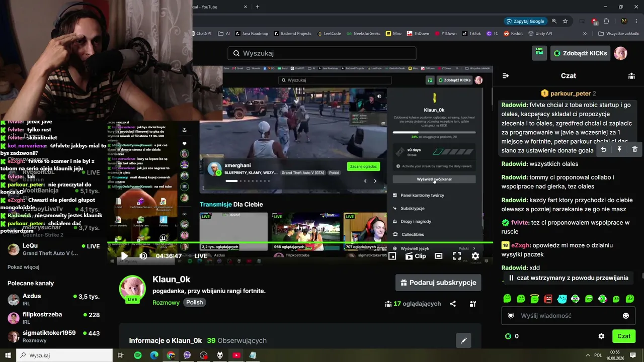The width and height of the screenshot is (644, 362).
Task: Click the Podaruj subskrypcje button
Action: click(x=438, y=283)
